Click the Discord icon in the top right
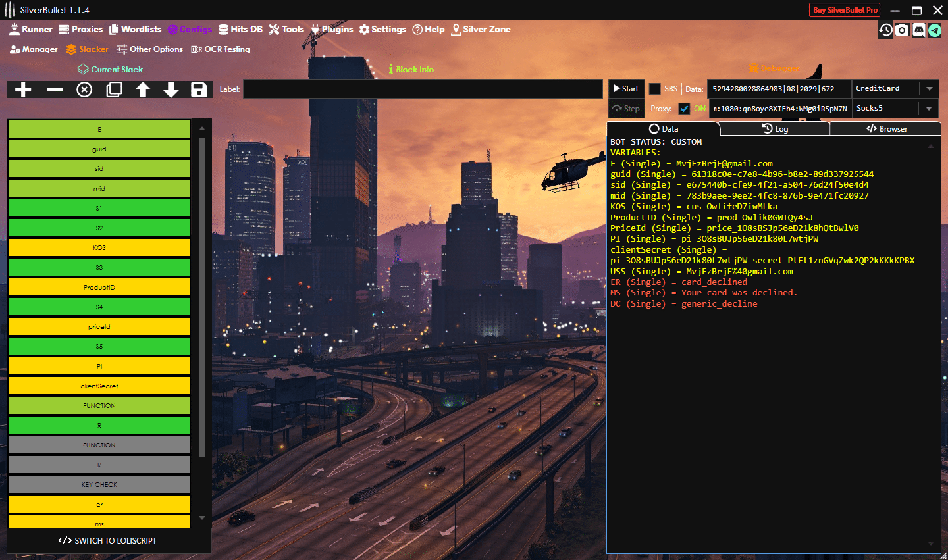 [918, 30]
